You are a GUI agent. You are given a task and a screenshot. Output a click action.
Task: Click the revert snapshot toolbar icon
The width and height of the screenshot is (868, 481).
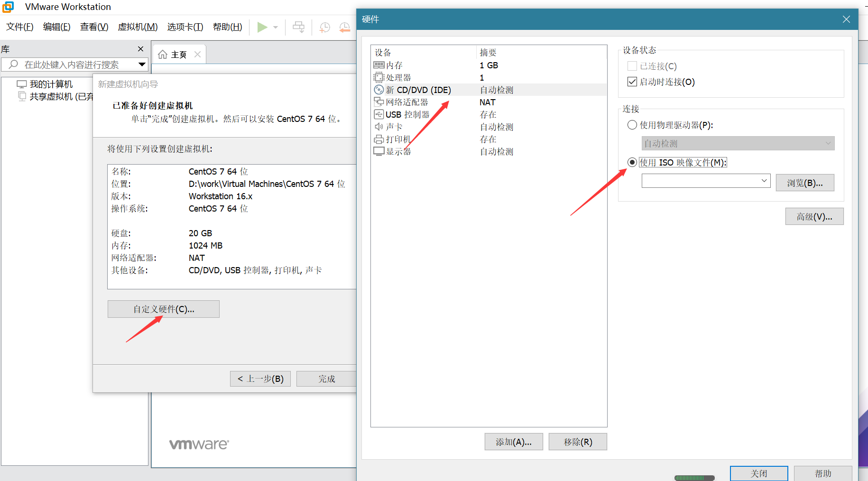(x=344, y=27)
